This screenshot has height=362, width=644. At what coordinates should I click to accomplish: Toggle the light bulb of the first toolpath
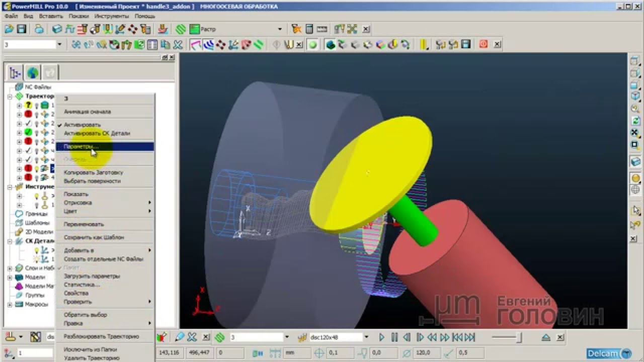click(x=37, y=106)
